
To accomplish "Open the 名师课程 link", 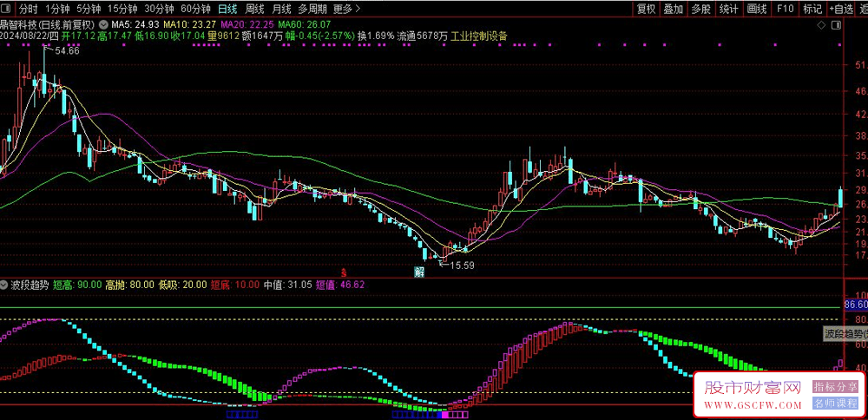I will coord(835,404).
